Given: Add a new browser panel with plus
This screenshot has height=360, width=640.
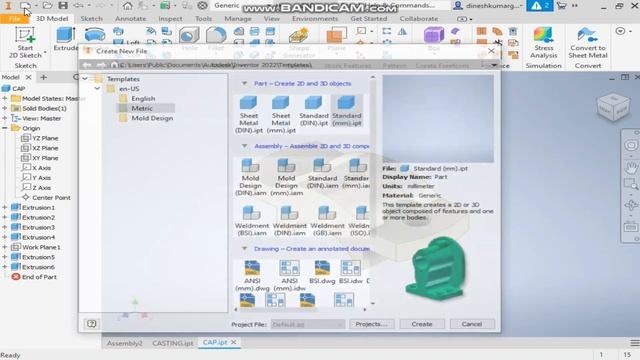Looking at the screenshot, I should (43, 77).
